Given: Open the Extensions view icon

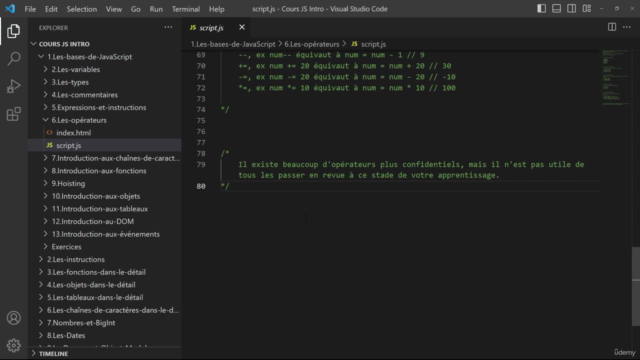Looking at the screenshot, I should (x=13, y=114).
